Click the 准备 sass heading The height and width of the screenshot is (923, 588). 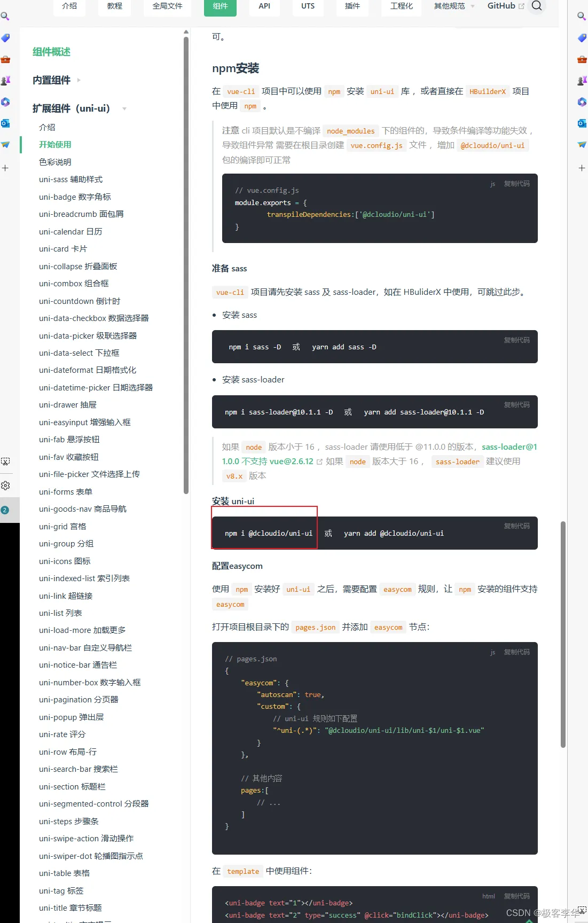click(x=229, y=269)
